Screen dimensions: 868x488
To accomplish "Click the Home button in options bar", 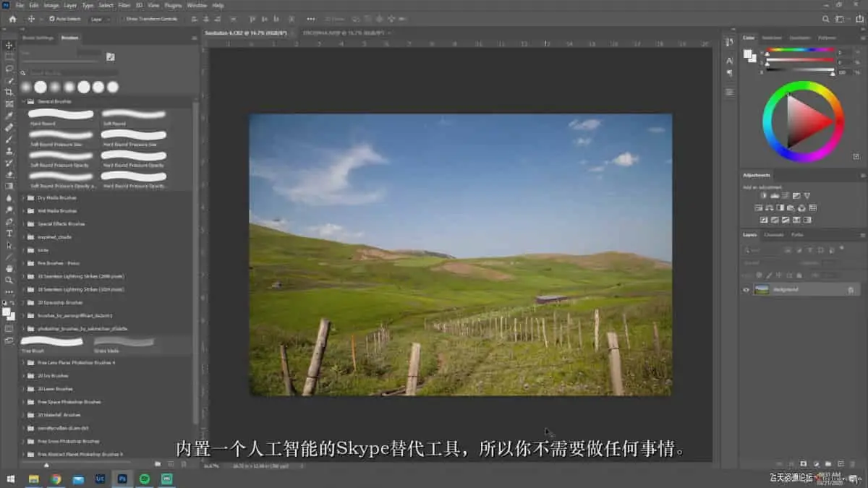I will pos(12,19).
